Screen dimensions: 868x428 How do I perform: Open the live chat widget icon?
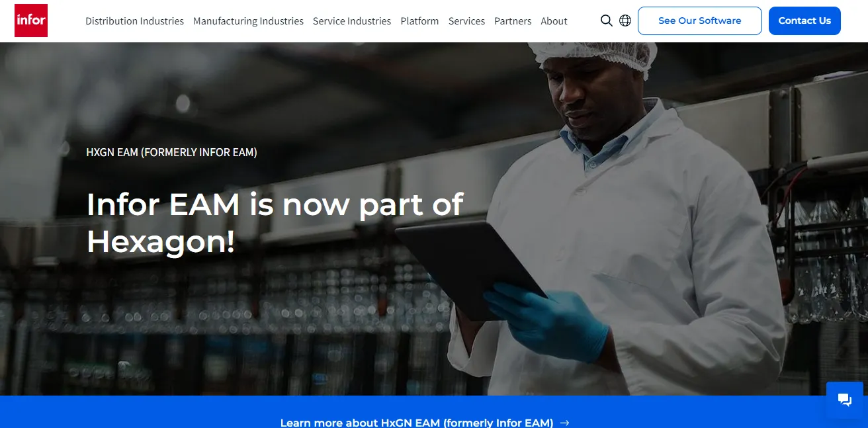[x=845, y=400]
